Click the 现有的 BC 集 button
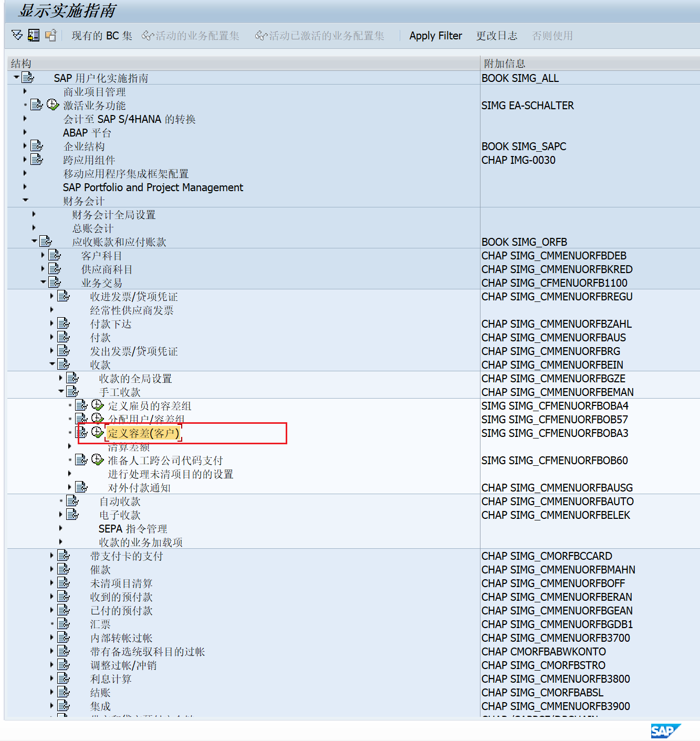Screen dimensions: 700x741 click(x=102, y=36)
